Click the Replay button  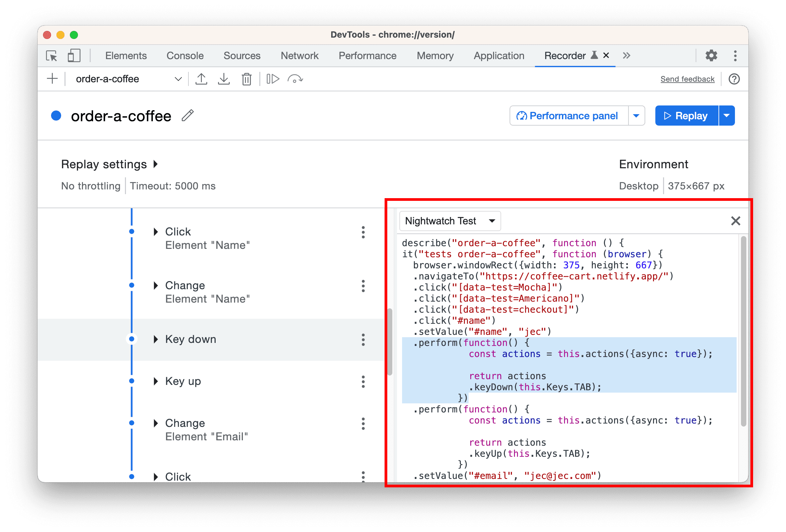pos(686,116)
